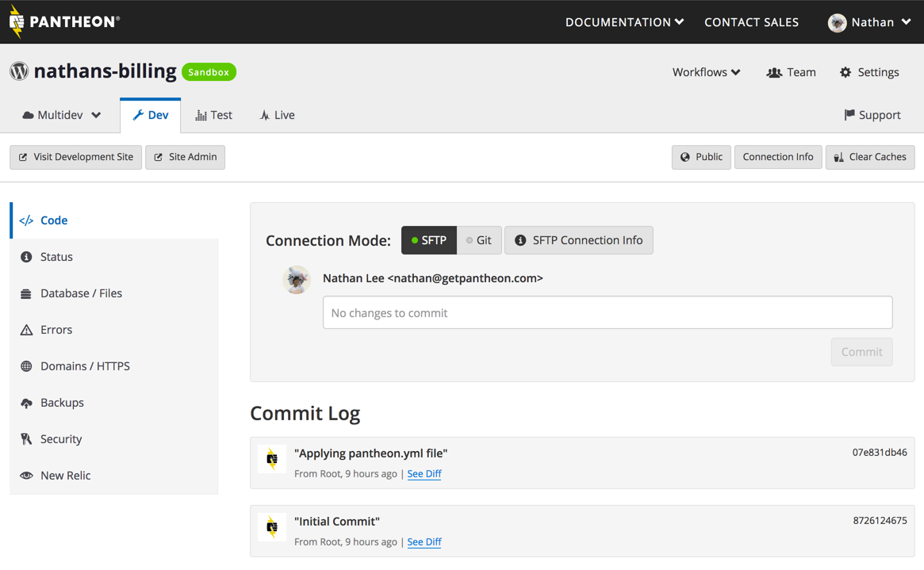Click the Security keys icon in sidebar
This screenshot has height=570, width=924.
pos(26,439)
